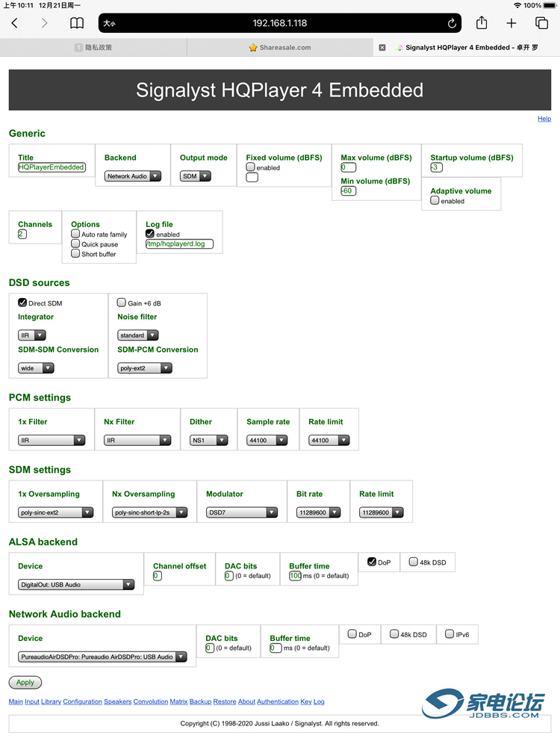Go back in Safari browser

click(15, 23)
